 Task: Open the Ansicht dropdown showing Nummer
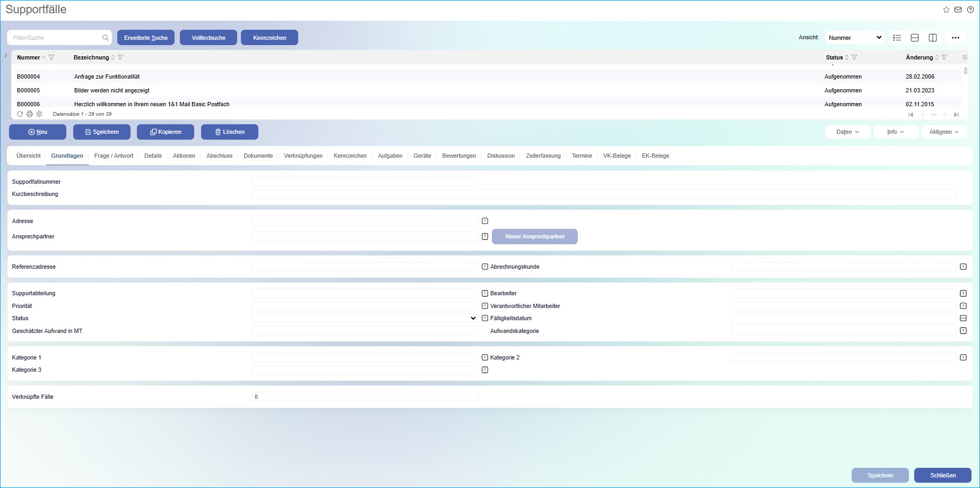(854, 38)
